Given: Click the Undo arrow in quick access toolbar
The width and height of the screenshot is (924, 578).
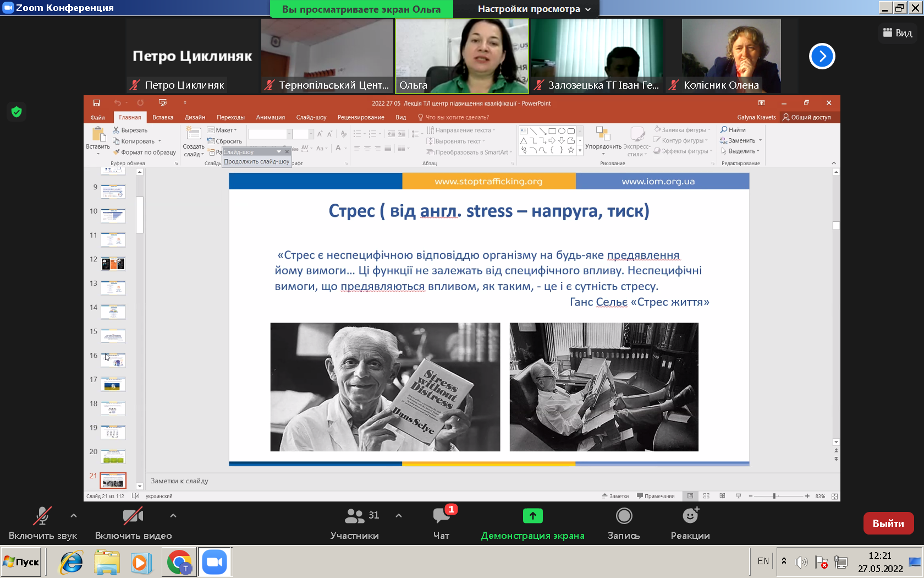Looking at the screenshot, I should click(117, 103).
